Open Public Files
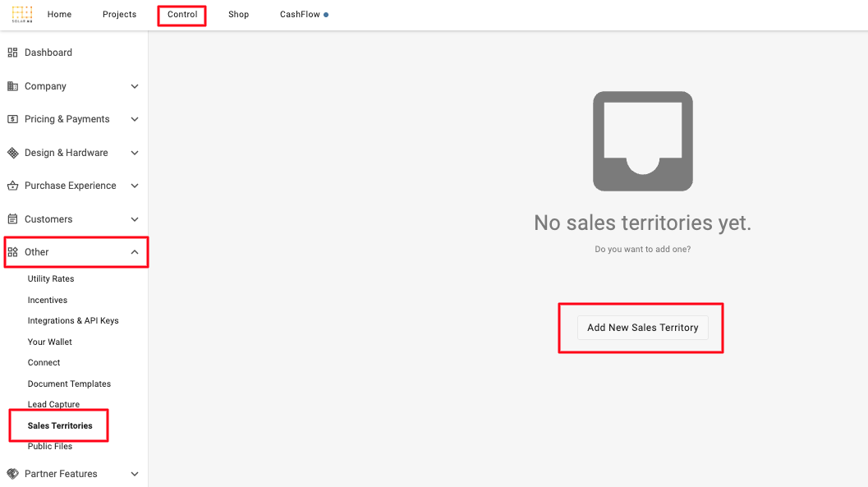 pos(50,446)
